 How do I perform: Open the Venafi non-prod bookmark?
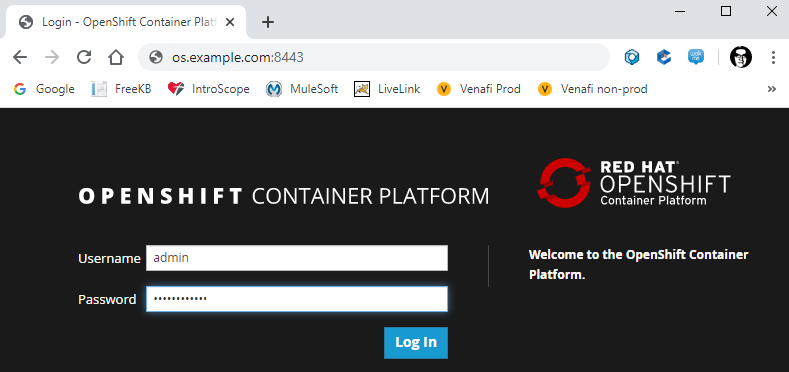pos(592,89)
